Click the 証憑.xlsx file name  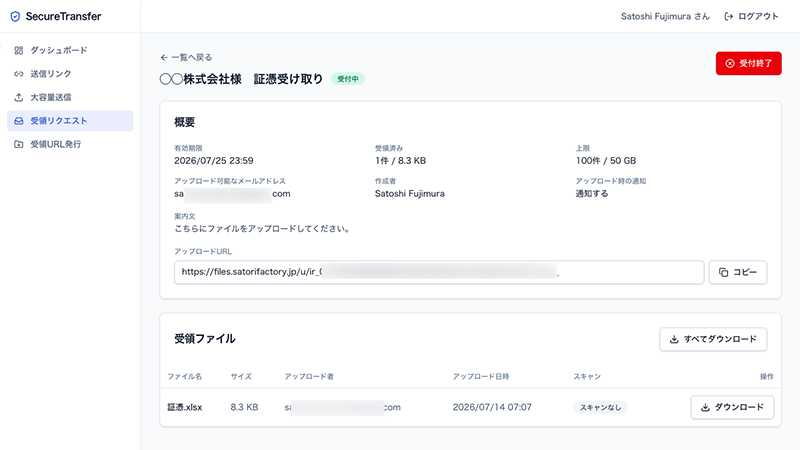[x=185, y=407]
